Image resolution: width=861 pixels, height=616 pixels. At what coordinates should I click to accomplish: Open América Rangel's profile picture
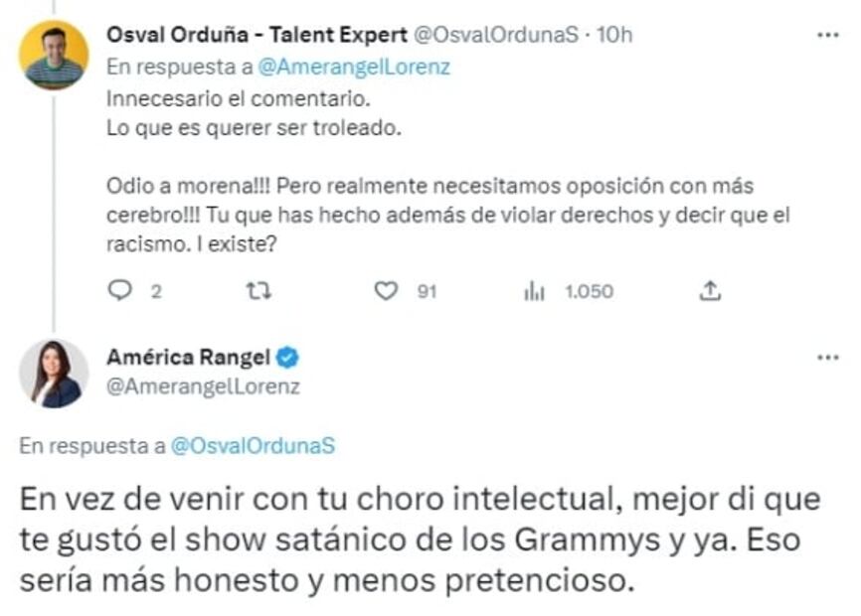click(x=54, y=374)
